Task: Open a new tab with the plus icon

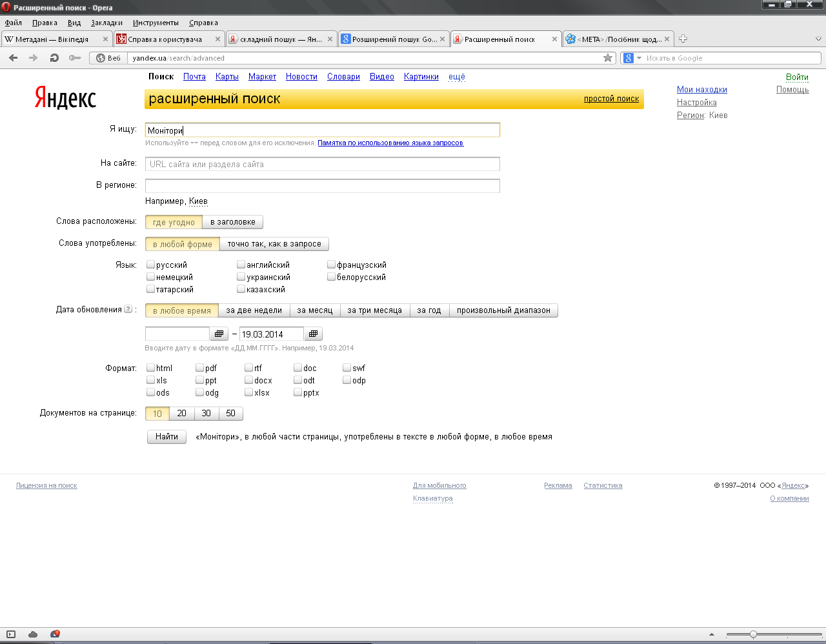Action: 683,39
